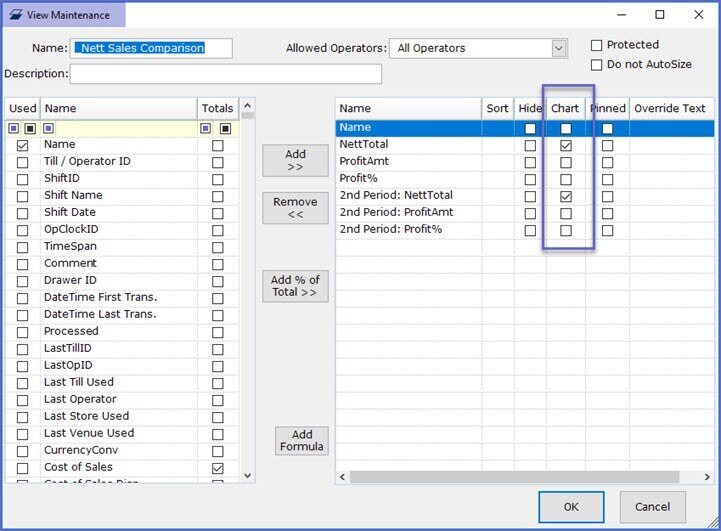Click the Add Formula button
Screen dimensions: 721x531
(x=301, y=441)
